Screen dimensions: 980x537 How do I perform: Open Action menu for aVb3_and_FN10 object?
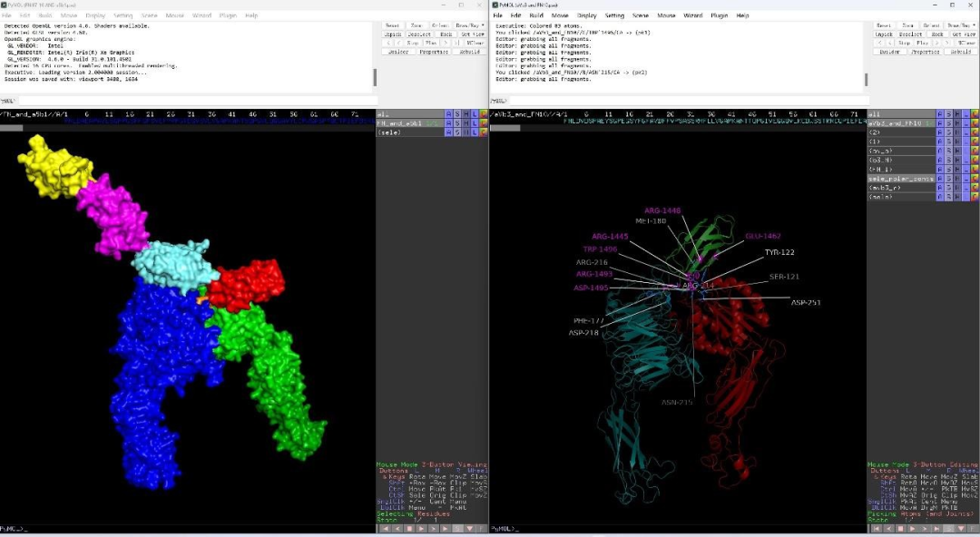click(x=940, y=123)
